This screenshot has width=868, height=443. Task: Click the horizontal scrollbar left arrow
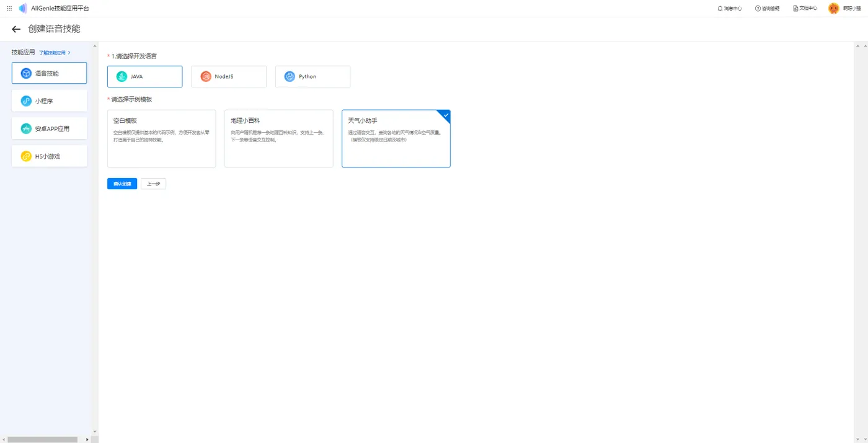pos(3,439)
